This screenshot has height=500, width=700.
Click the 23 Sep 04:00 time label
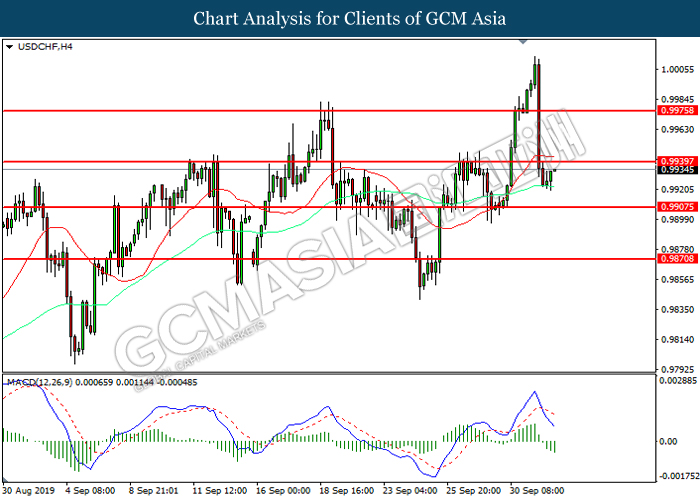tap(410, 491)
